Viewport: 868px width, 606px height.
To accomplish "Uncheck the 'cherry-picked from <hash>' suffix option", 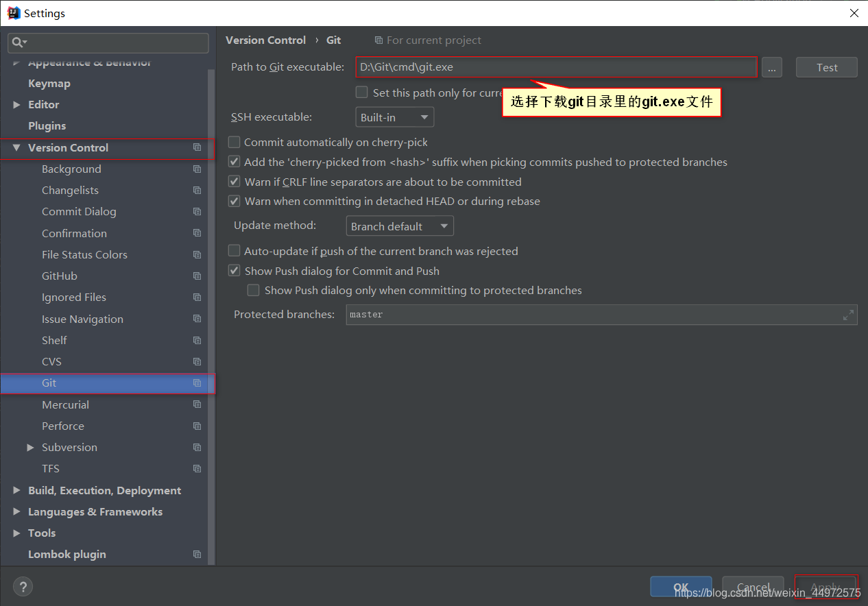I will pos(234,162).
